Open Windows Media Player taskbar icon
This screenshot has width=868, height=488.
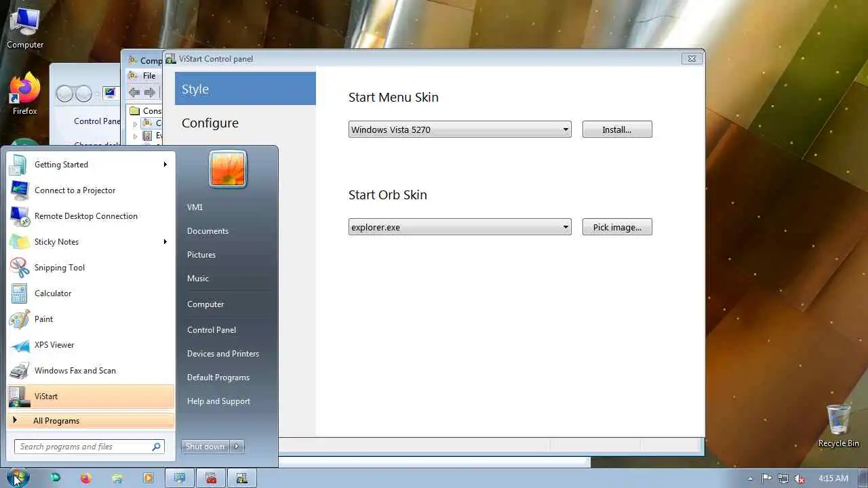pyautogui.click(x=149, y=479)
